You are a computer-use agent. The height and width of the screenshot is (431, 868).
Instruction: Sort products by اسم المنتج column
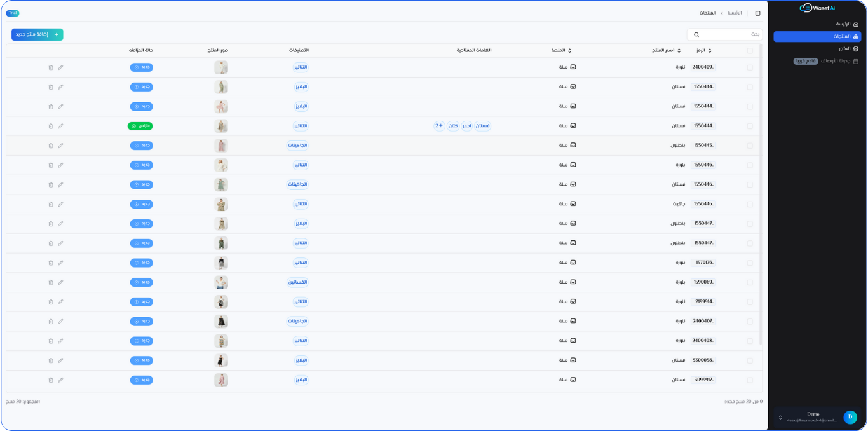coord(667,51)
